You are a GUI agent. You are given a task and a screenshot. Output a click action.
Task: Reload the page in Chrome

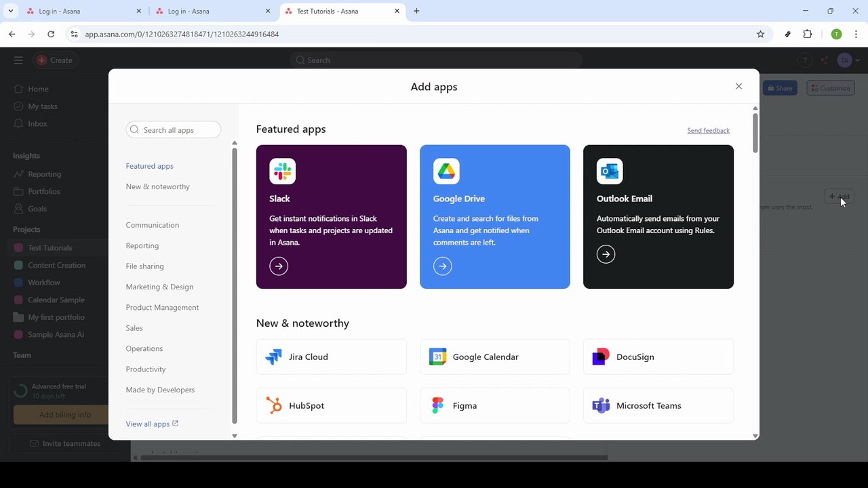coord(51,34)
